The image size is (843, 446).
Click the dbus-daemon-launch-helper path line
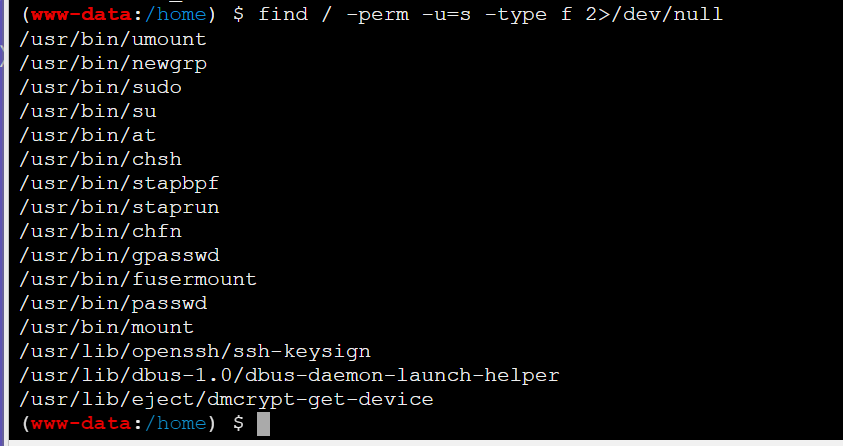click(288, 375)
